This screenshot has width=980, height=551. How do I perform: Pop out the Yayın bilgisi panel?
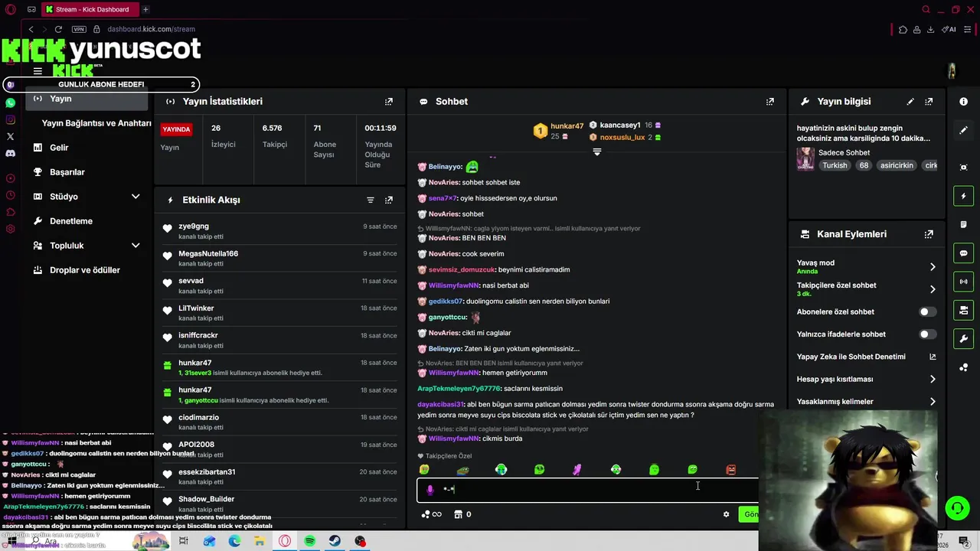point(929,101)
